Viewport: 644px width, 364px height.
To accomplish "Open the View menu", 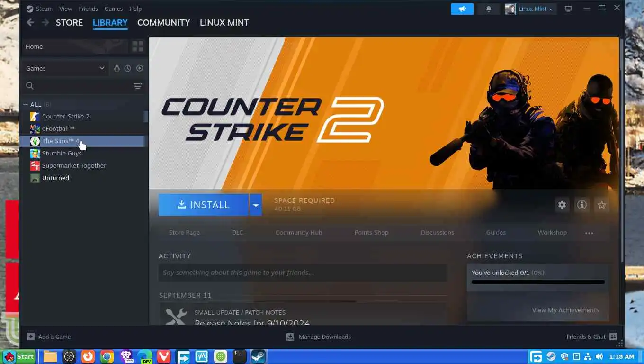I will point(65,9).
